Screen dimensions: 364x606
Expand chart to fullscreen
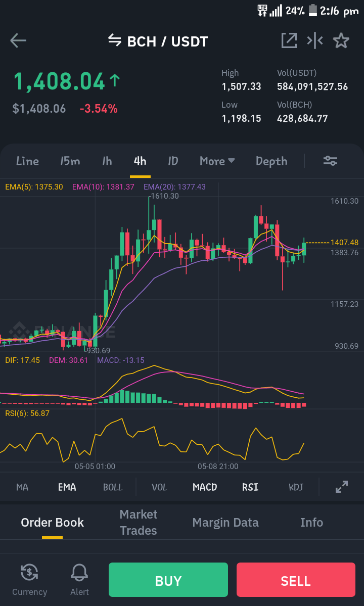(342, 487)
